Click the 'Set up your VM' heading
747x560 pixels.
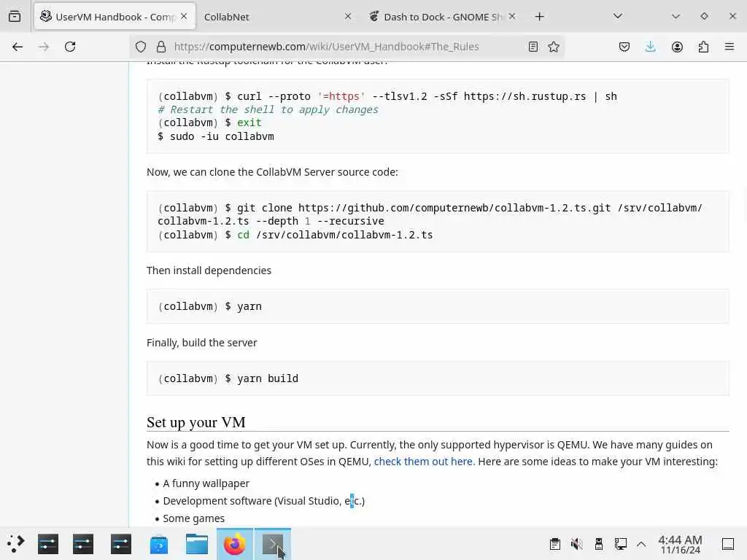click(x=196, y=422)
